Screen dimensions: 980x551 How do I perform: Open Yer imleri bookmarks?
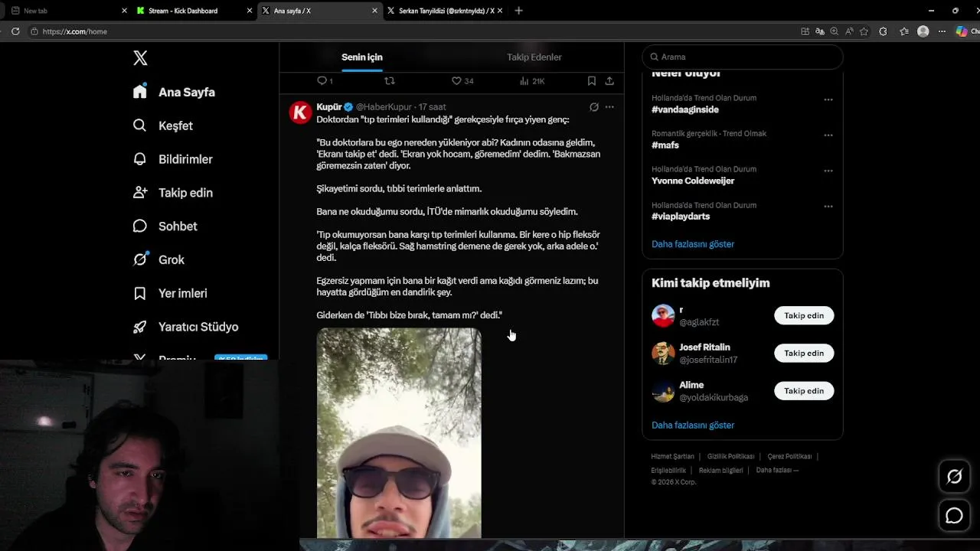click(170, 293)
